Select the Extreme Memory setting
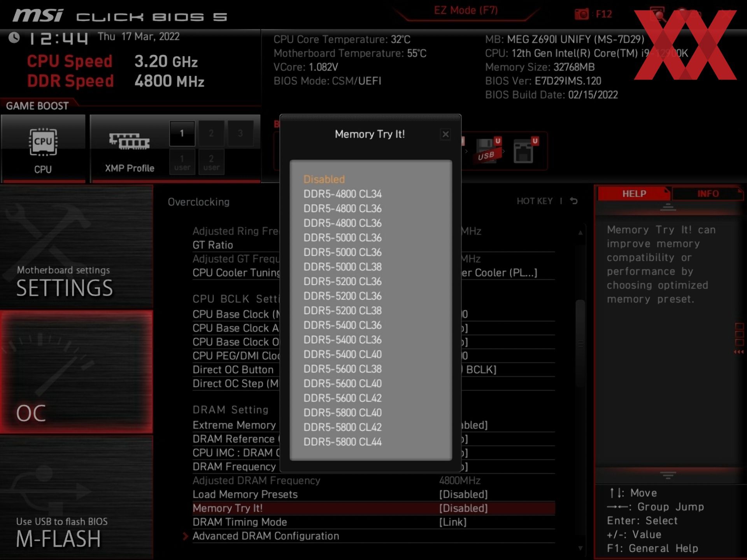Screen dimensions: 747x560 [234, 425]
